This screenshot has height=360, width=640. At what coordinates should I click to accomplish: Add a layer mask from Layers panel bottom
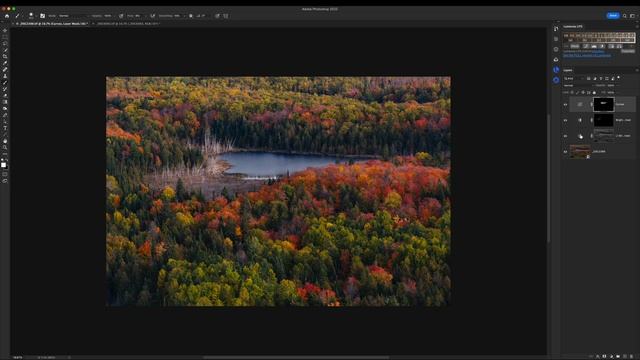coord(604,356)
